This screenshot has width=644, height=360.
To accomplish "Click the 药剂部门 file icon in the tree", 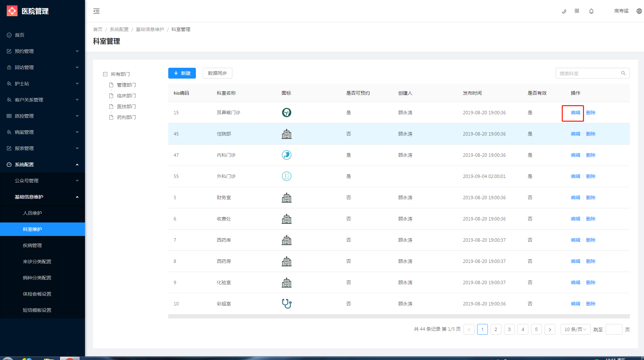I will tap(111, 117).
